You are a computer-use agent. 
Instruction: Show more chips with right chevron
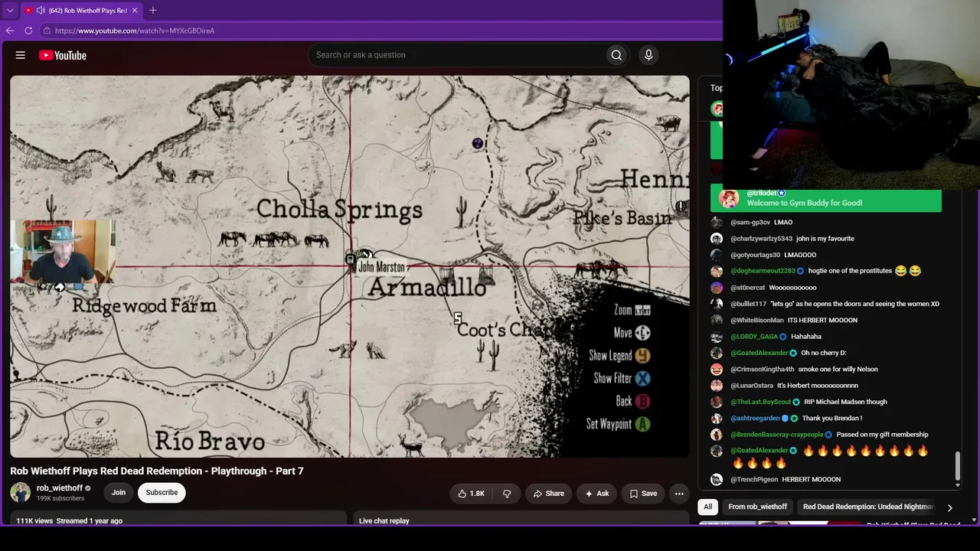(x=949, y=507)
